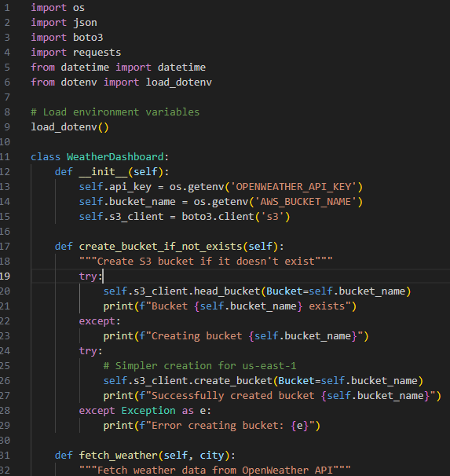Click the __init__ method name

coord(103,171)
